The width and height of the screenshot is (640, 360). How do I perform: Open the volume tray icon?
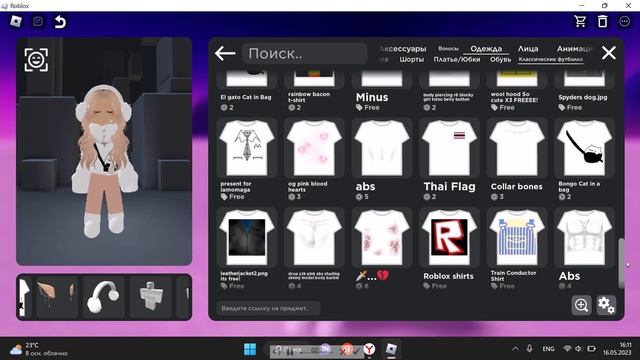coord(578,349)
